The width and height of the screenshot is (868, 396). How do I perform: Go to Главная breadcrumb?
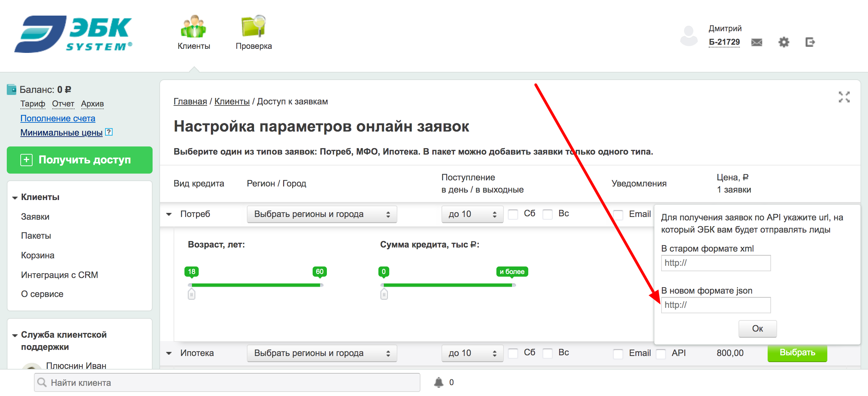[190, 101]
